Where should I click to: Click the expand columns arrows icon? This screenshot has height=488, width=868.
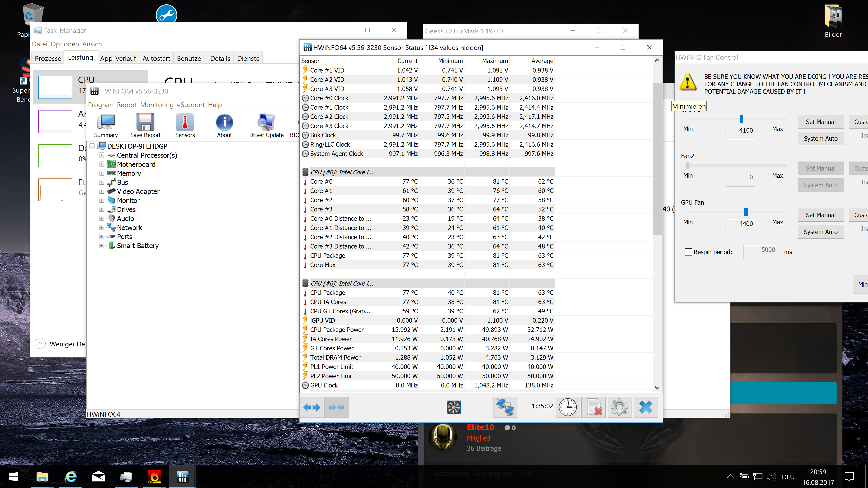pyautogui.click(x=311, y=407)
